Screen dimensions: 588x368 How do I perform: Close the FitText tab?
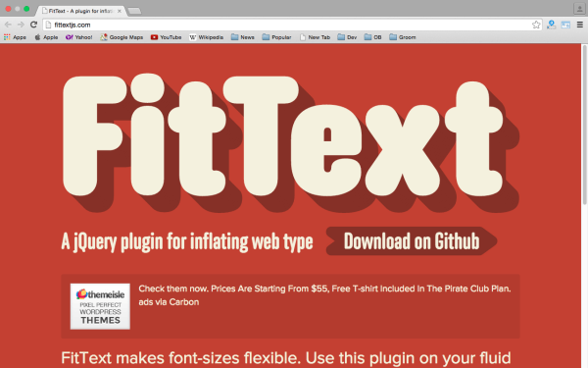pos(120,11)
